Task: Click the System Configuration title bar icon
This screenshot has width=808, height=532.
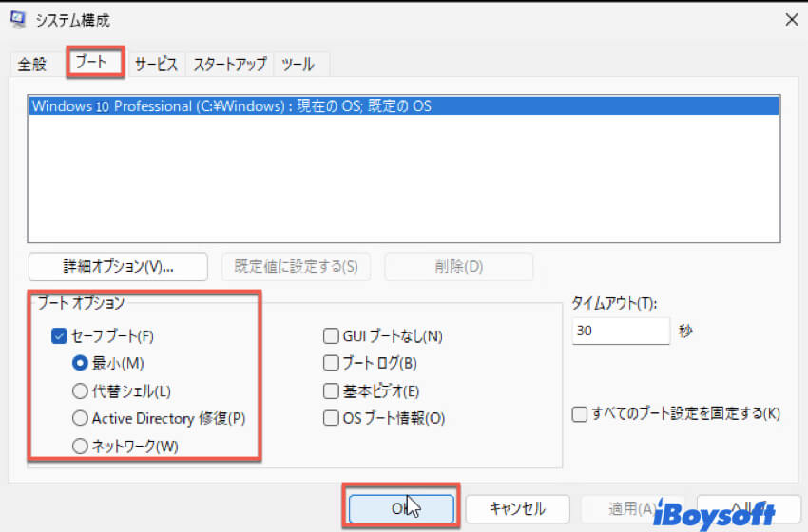Action: coord(17,20)
